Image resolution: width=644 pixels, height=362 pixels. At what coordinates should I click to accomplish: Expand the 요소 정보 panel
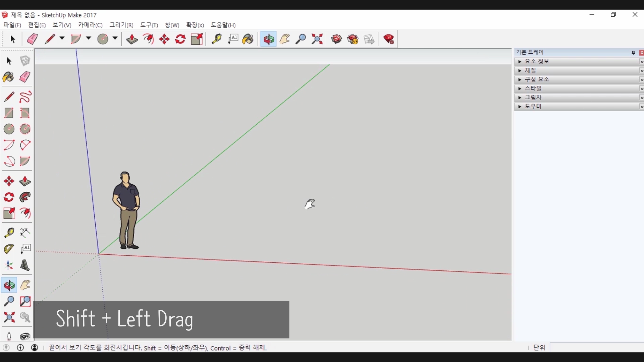pos(577,62)
